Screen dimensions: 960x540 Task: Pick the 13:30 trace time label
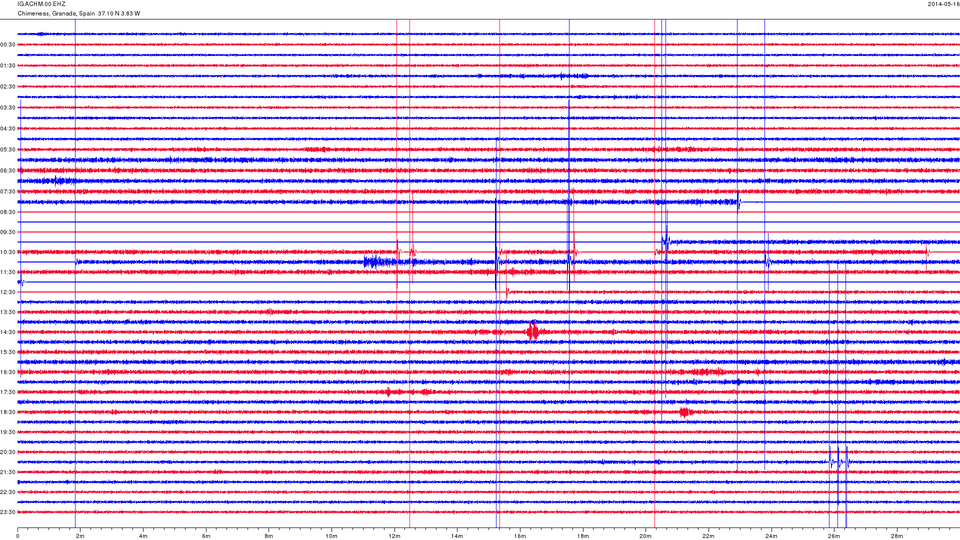coord(8,312)
